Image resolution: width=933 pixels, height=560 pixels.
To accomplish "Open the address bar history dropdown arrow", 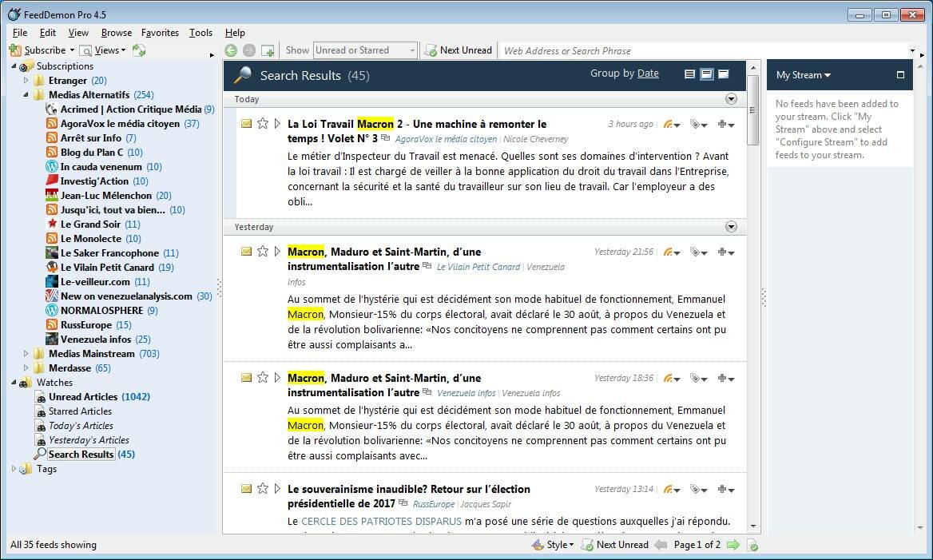I will pyautogui.click(x=913, y=50).
